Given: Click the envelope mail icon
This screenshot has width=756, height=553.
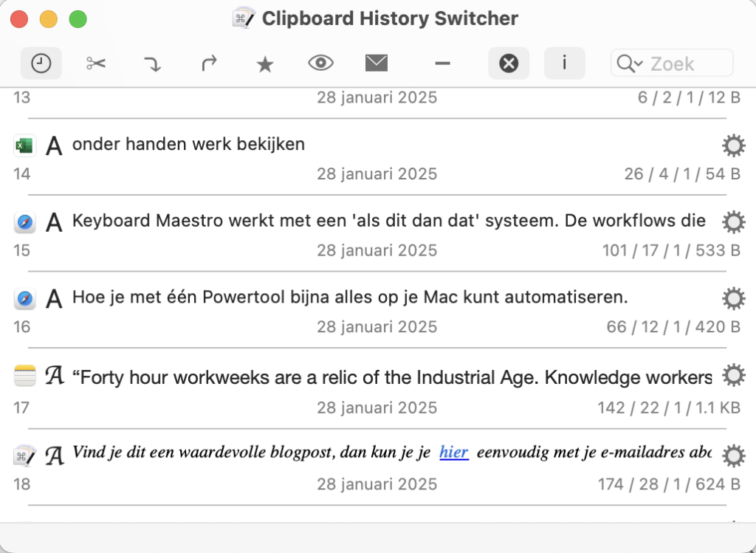Looking at the screenshot, I should (377, 64).
